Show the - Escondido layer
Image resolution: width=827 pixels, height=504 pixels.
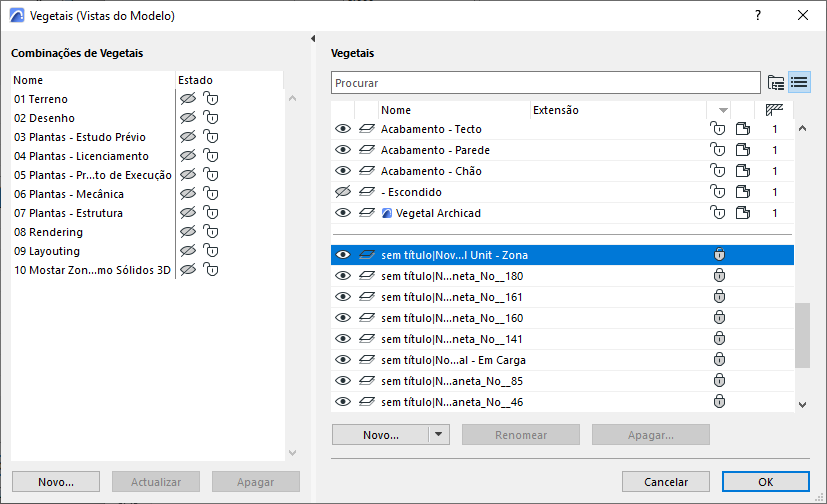pos(343,192)
